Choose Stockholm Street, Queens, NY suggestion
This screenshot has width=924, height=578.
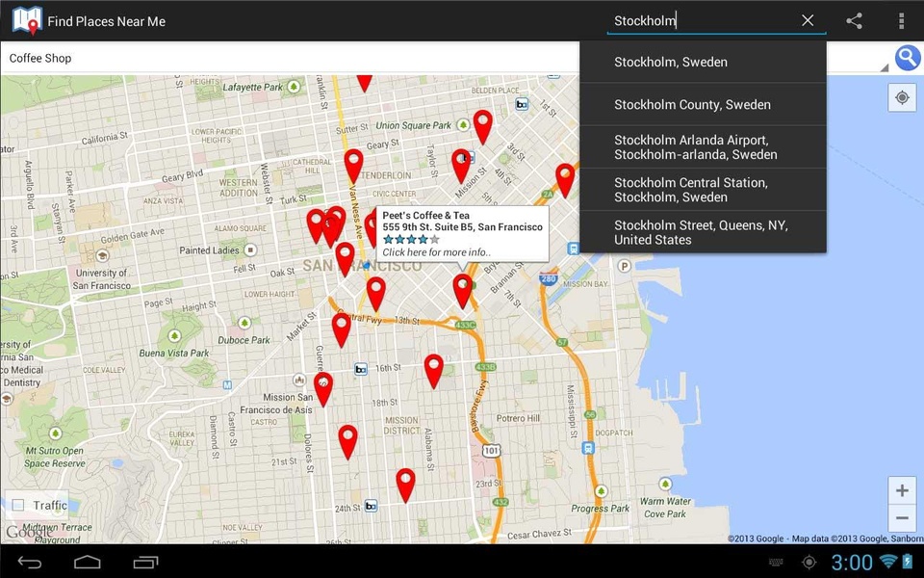pyautogui.click(x=703, y=232)
